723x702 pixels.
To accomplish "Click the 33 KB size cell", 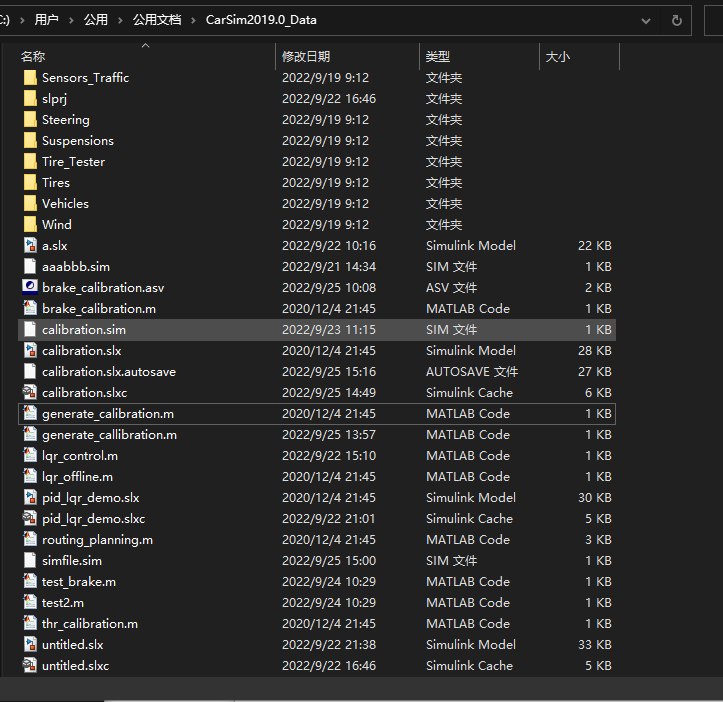I will [x=595, y=644].
